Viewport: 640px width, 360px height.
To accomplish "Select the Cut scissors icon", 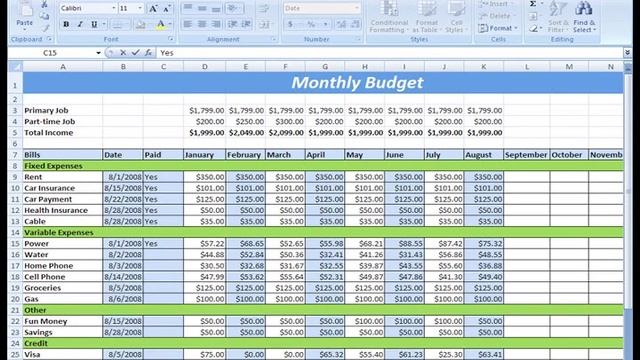I will pos(44,4).
